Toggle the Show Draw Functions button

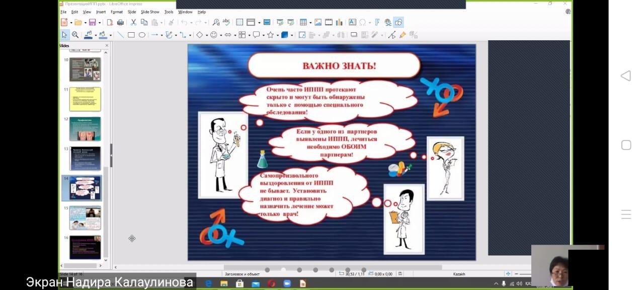pyautogui.click(x=398, y=22)
